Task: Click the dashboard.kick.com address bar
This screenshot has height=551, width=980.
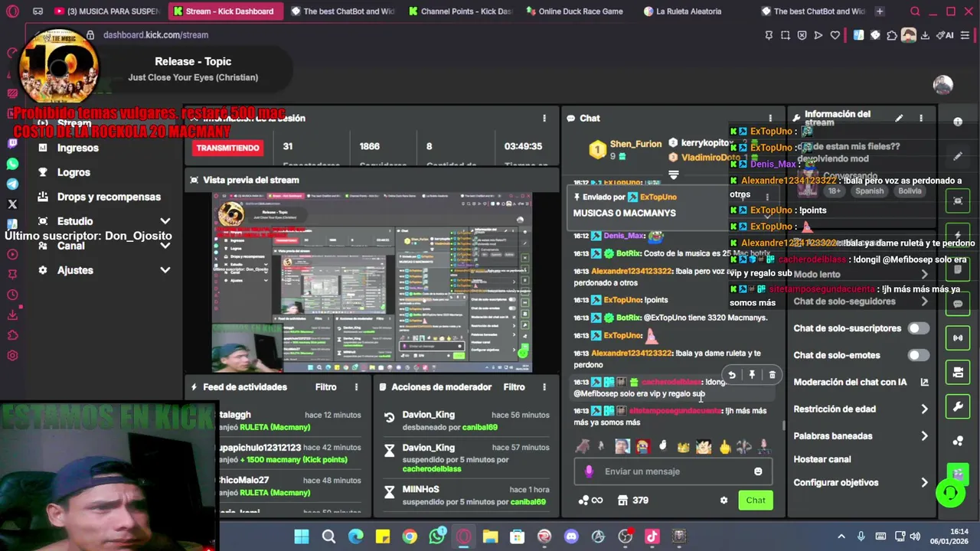Action: tap(155, 35)
